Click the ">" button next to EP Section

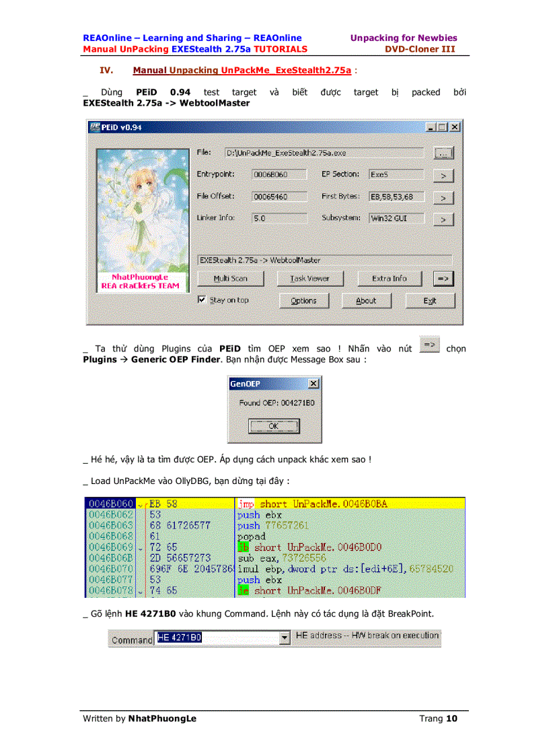[443, 176]
